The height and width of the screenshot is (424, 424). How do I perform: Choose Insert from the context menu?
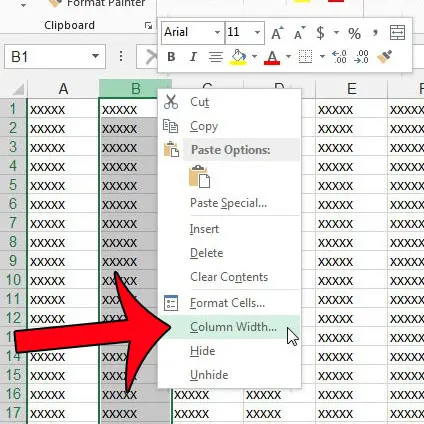point(230,229)
